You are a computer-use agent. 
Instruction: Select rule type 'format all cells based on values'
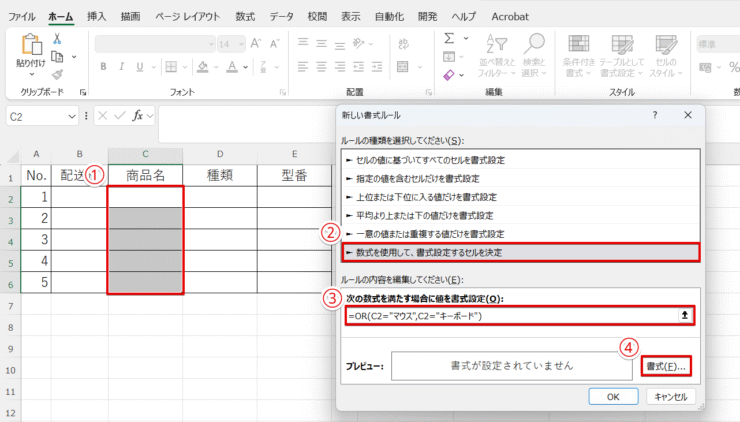click(521, 160)
